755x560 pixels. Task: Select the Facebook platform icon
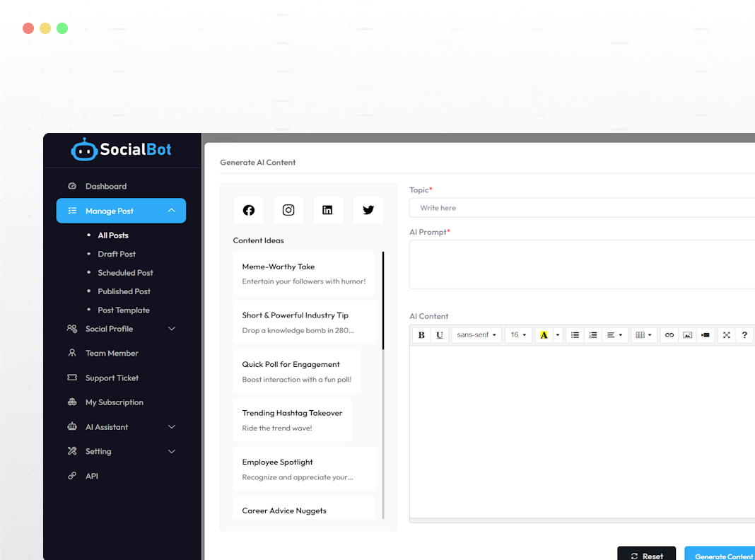click(x=249, y=210)
